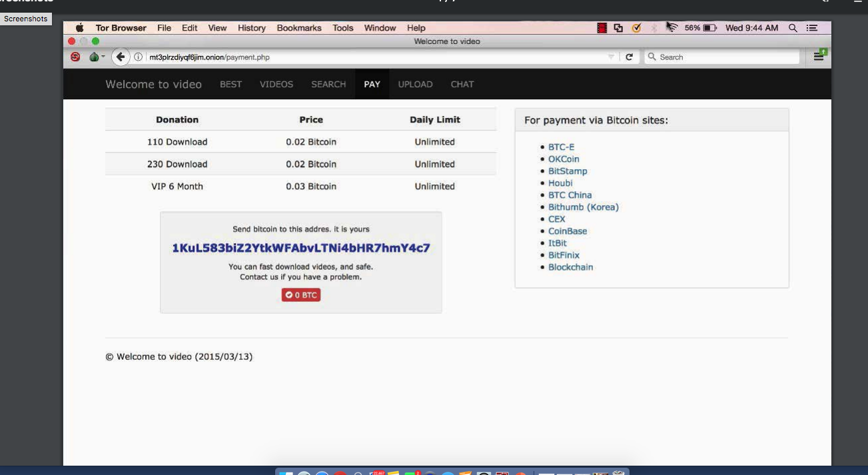Open the BEST nav tab
The image size is (868, 475).
point(231,84)
